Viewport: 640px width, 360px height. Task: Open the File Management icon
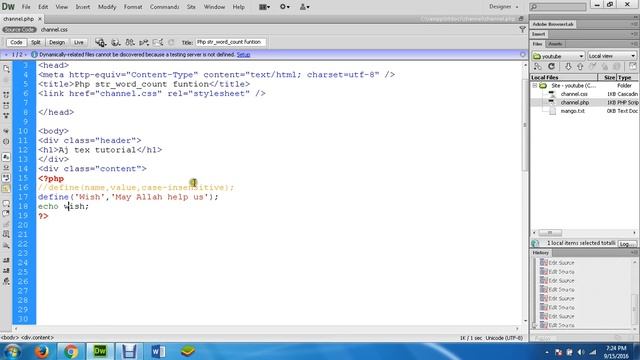click(x=130, y=42)
